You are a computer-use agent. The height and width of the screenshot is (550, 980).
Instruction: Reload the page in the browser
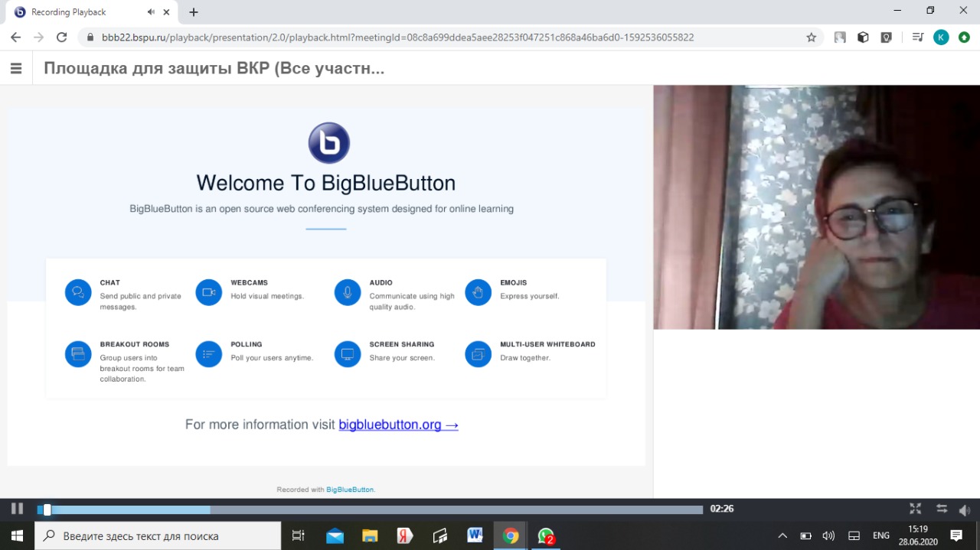[62, 37]
